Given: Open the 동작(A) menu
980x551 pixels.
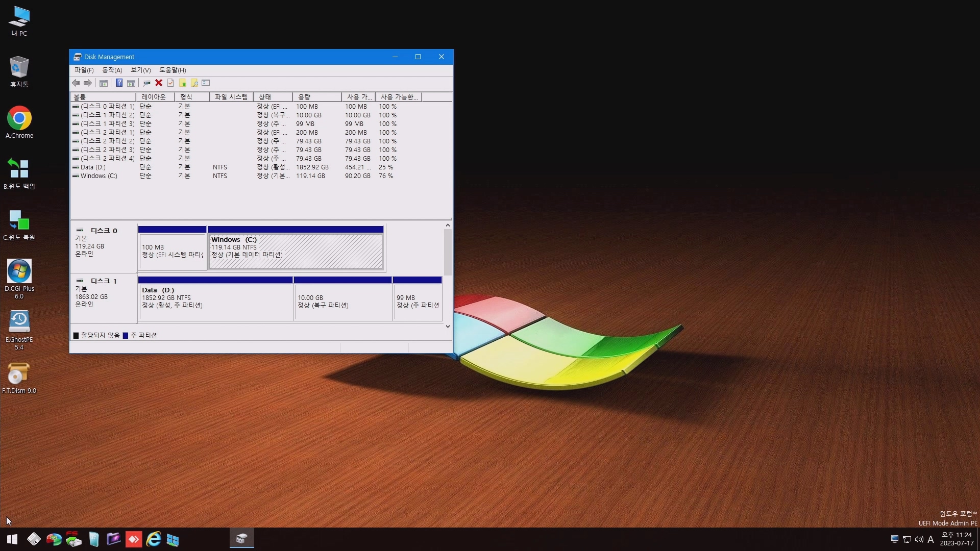Looking at the screenshot, I should point(112,70).
